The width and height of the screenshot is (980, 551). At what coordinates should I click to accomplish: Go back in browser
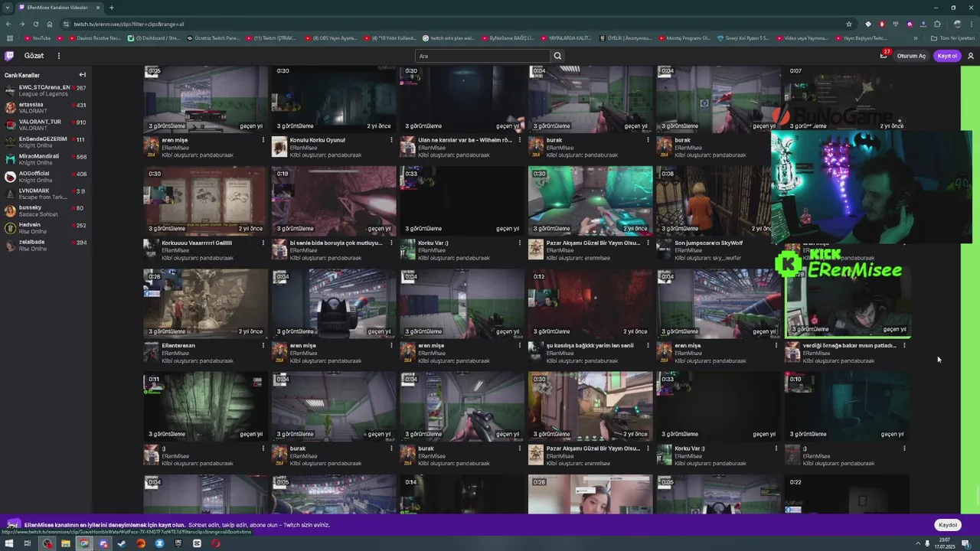pyautogui.click(x=8, y=24)
